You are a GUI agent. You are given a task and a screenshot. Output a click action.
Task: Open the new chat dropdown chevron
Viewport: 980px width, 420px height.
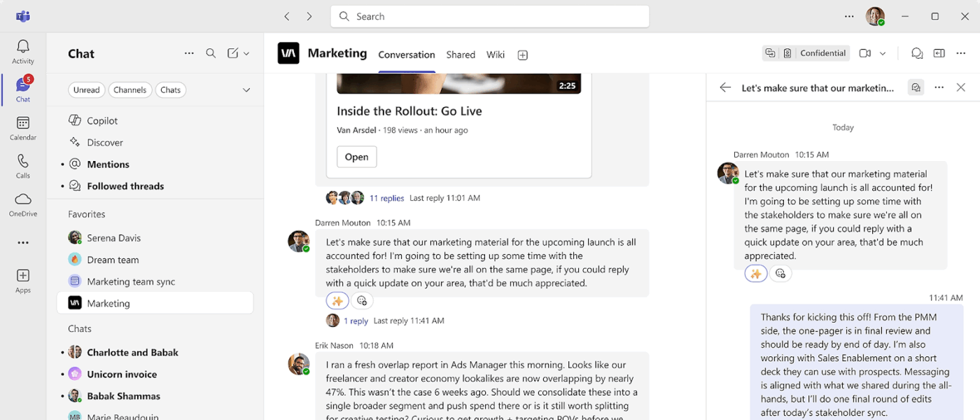point(246,53)
